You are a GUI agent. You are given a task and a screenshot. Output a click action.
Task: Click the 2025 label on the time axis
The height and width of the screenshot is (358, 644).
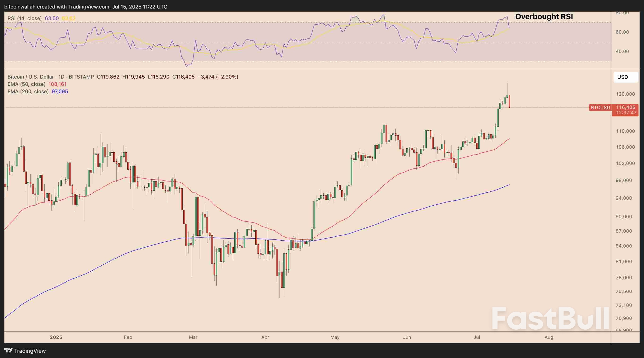(x=56, y=337)
